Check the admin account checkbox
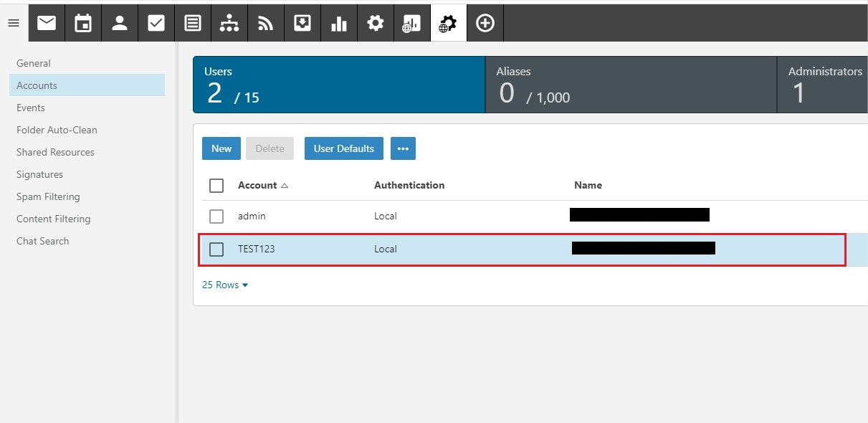 (x=216, y=216)
